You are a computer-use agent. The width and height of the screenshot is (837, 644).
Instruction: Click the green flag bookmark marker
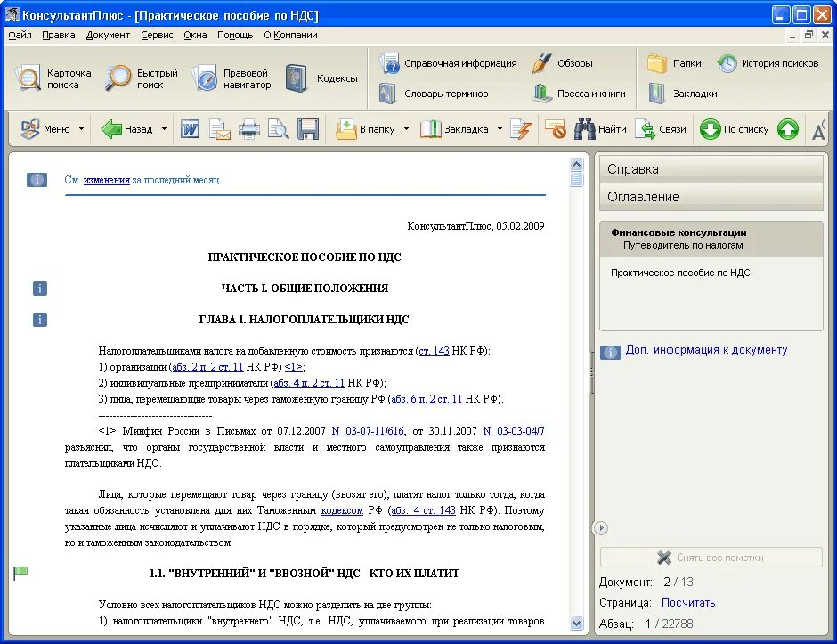(20, 573)
